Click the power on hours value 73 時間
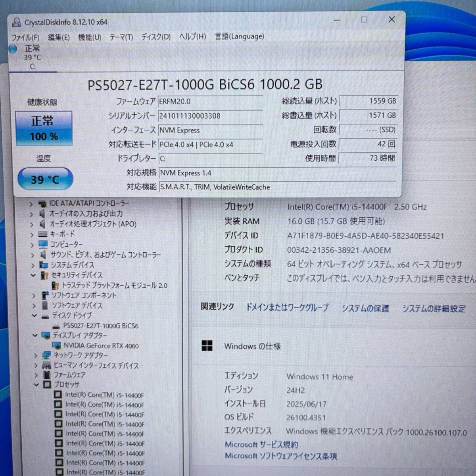 click(x=368, y=158)
